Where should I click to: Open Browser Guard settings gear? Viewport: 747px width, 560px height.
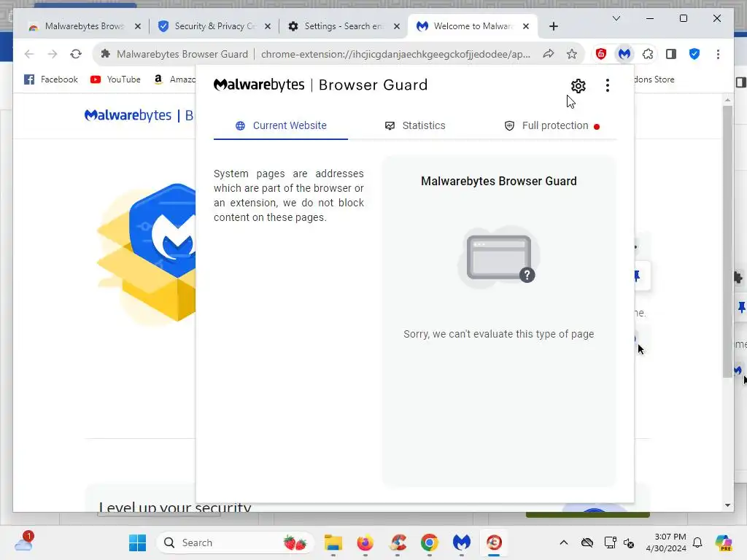(x=578, y=86)
